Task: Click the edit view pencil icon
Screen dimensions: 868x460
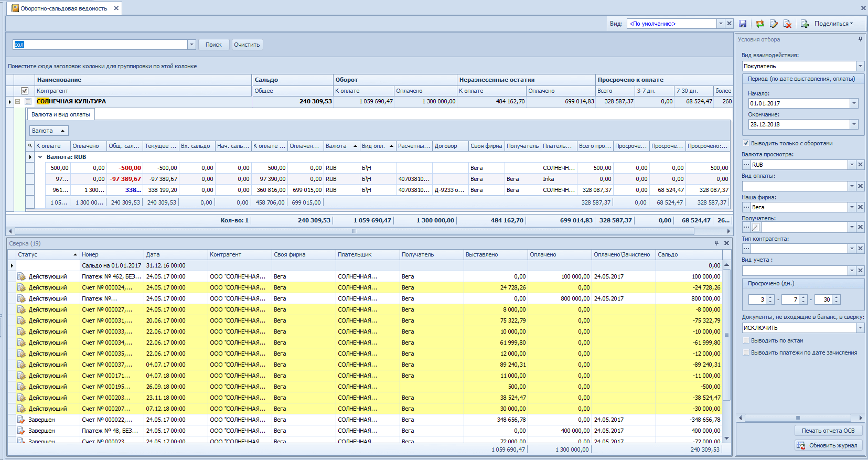Action: tap(774, 24)
